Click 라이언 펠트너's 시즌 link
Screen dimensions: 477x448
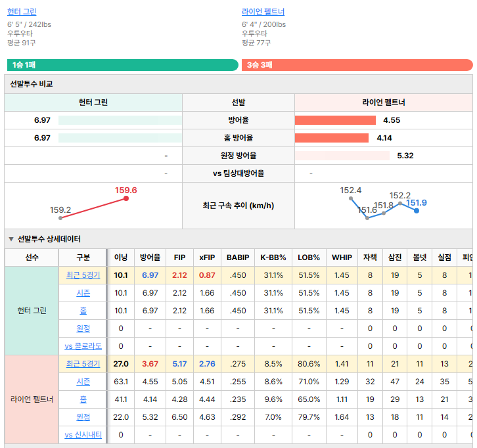tap(83, 382)
